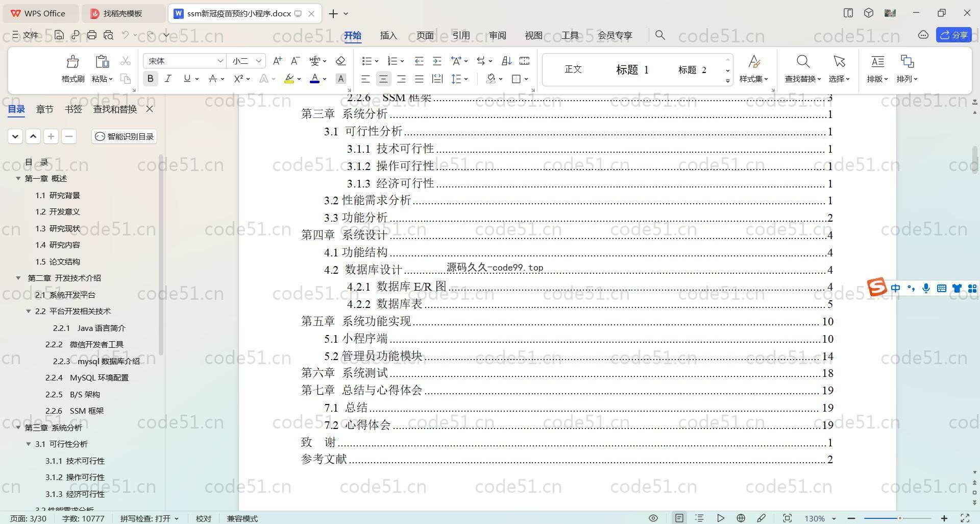Toggle Underline formatting
980x524 pixels.
point(187,79)
